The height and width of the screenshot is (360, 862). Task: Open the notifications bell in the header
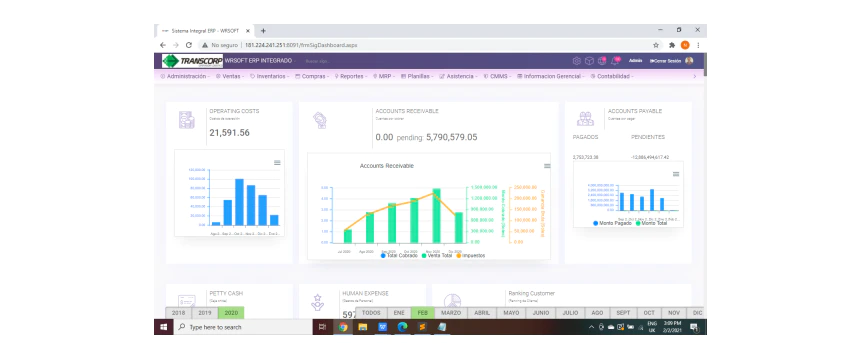(615, 61)
